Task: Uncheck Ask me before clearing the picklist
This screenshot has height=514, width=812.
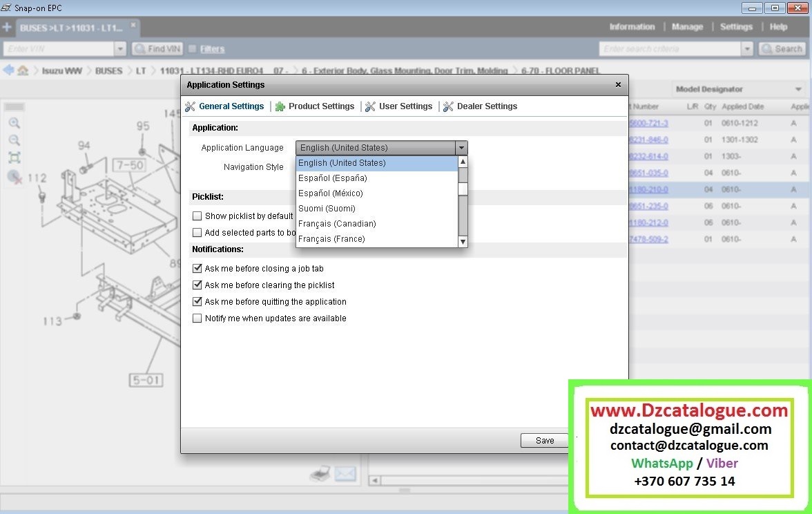Action: pyautogui.click(x=197, y=285)
